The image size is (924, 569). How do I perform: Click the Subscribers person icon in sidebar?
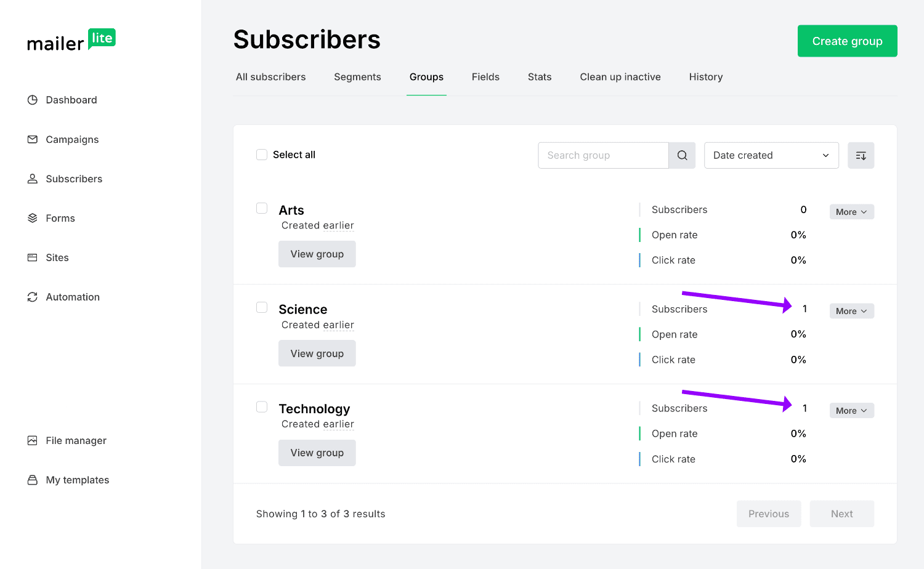(33, 179)
